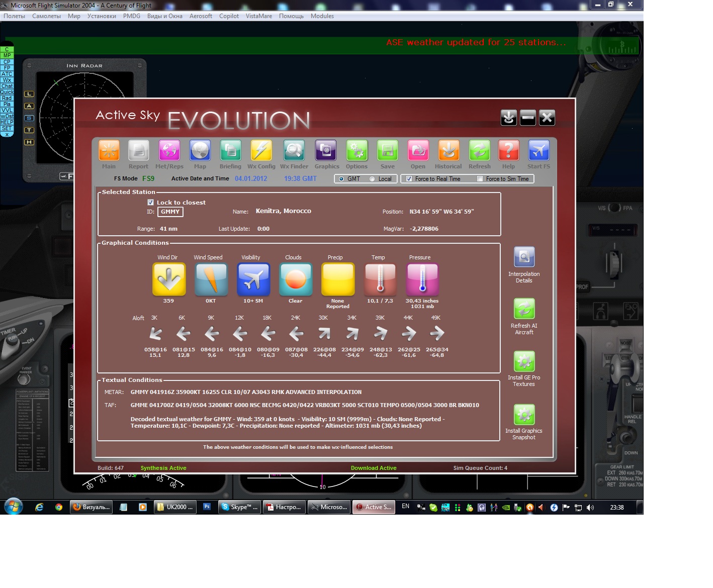Click the Refresh toolbar icon
This screenshot has width=713, height=588.
480,151
